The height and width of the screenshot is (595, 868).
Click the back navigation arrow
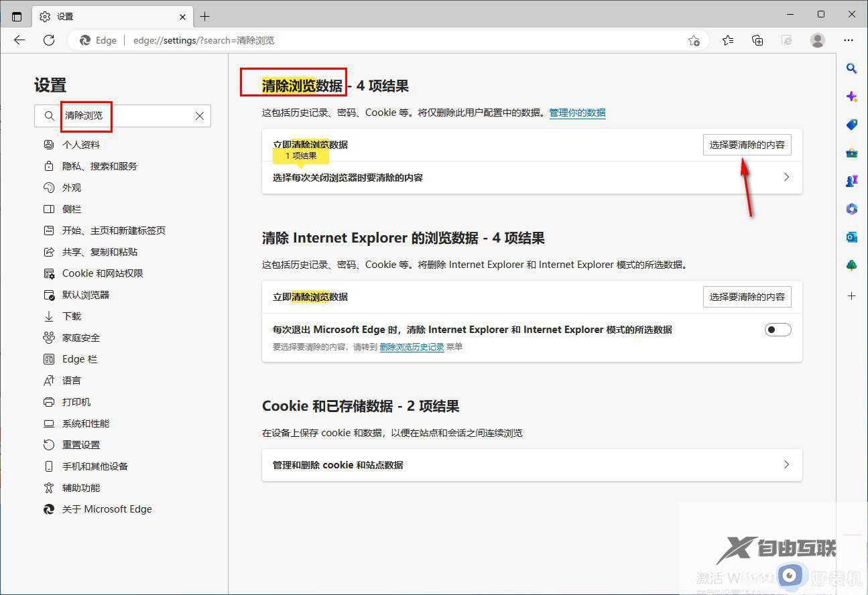click(x=19, y=40)
